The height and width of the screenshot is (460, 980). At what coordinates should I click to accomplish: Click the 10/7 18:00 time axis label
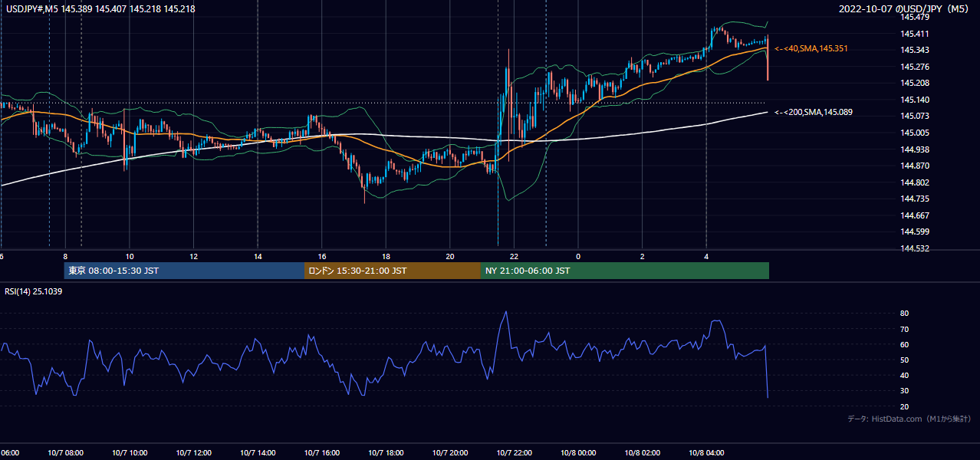point(386,453)
